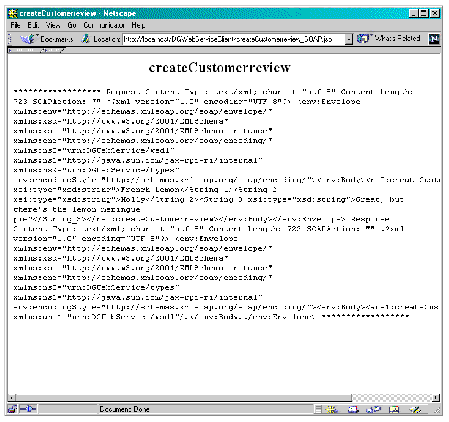Minimize the Netscape window
449x422 pixels.
point(413,13)
